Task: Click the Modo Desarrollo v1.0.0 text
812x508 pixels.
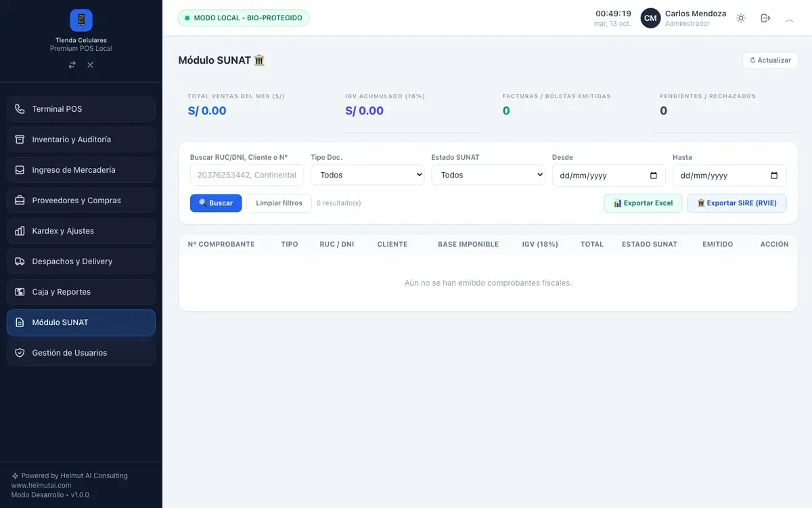Action: click(50, 495)
